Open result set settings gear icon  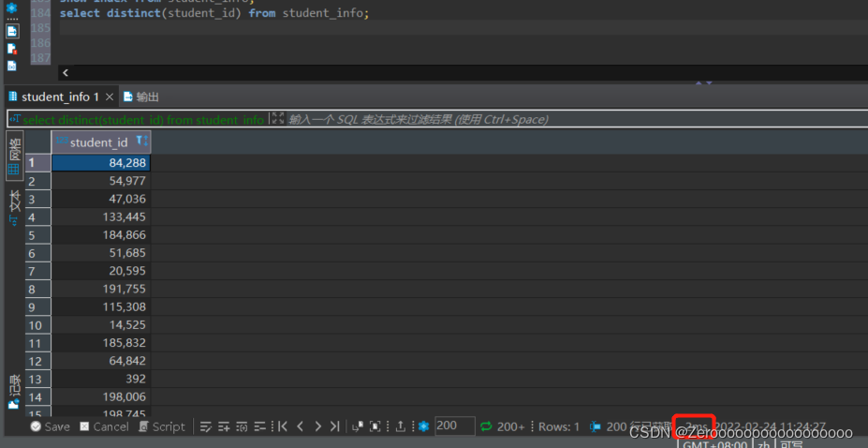423,426
